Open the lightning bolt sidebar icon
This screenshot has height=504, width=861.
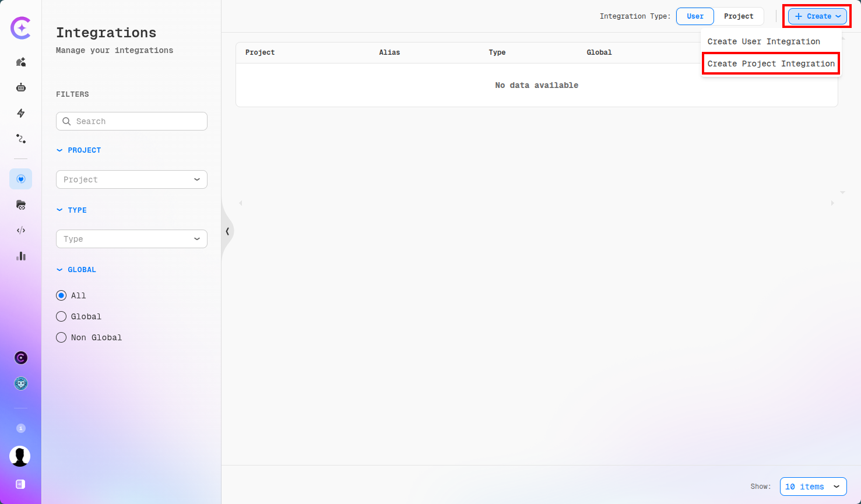(x=21, y=113)
